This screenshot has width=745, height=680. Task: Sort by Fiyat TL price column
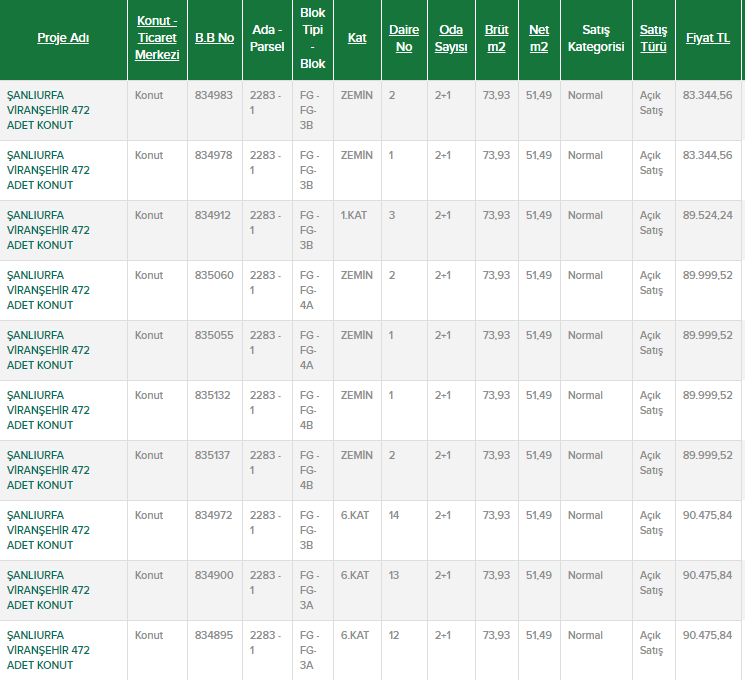tap(707, 38)
